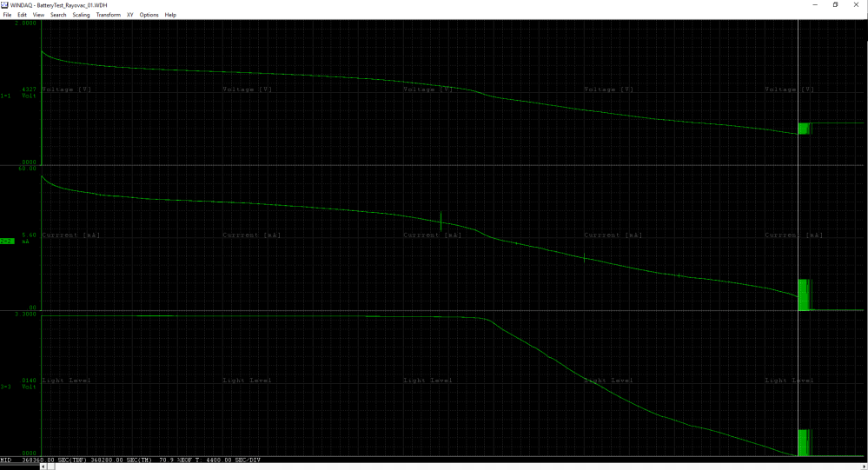Click the 70.9 %EOF status readout

[175, 460]
